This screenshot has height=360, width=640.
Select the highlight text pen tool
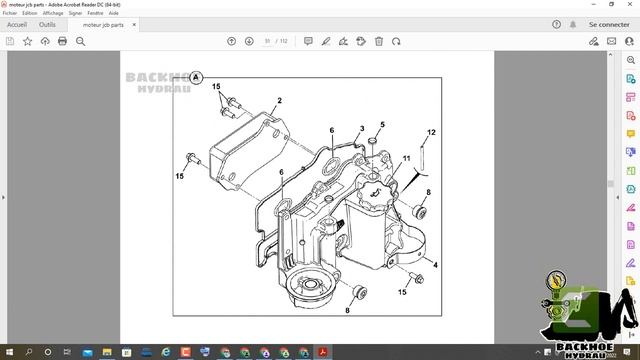pyautogui.click(x=326, y=41)
